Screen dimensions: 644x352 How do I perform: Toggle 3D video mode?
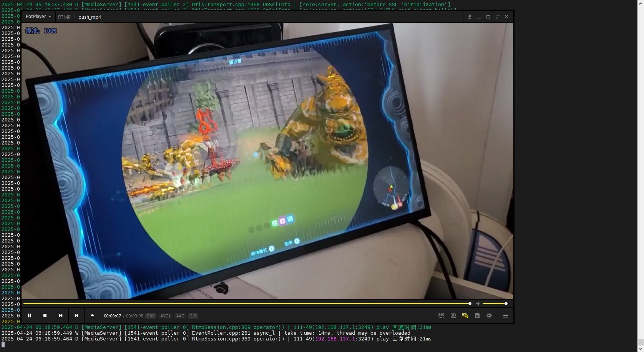pyautogui.click(x=453, y=315)
